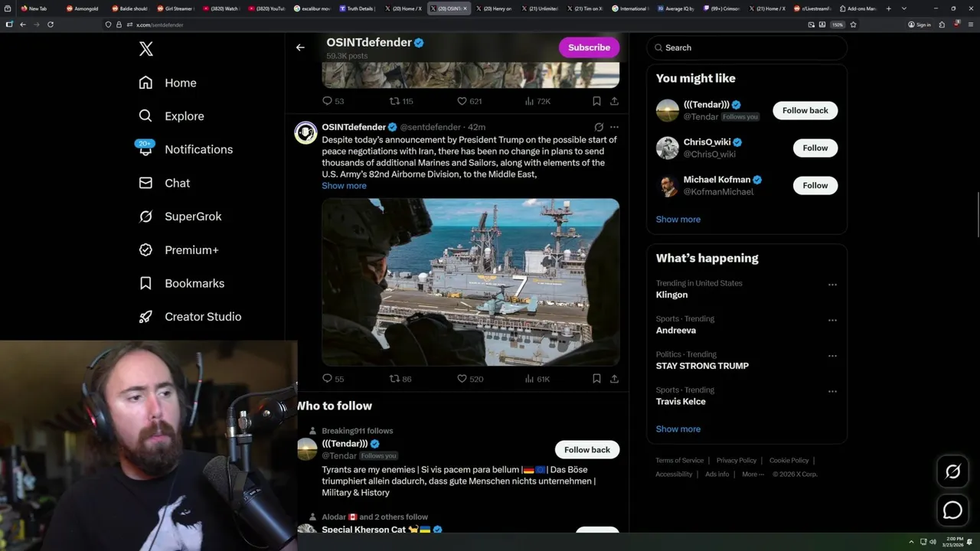Open Chat in the sidebar
This screenshot has height=551, width=980.
(x=164, y=183)
